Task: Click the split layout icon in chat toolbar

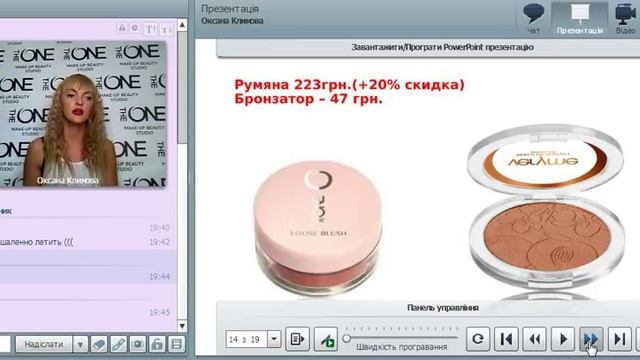Action: click(177, 344)
